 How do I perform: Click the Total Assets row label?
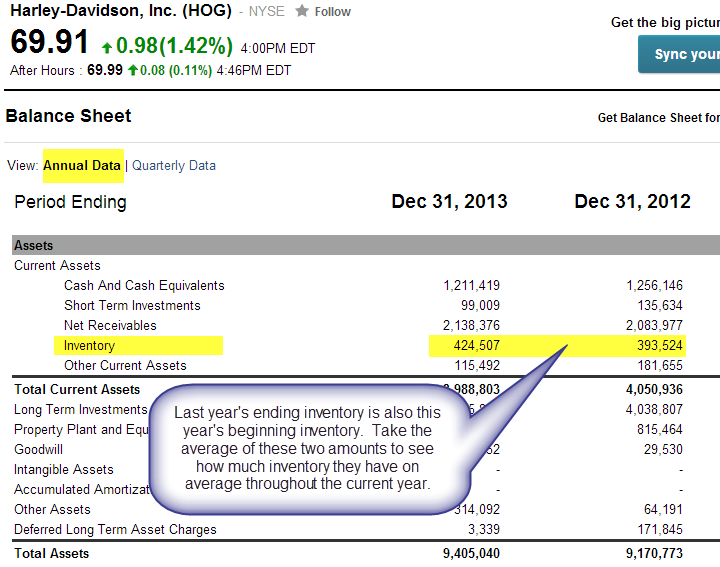[51, 554]
